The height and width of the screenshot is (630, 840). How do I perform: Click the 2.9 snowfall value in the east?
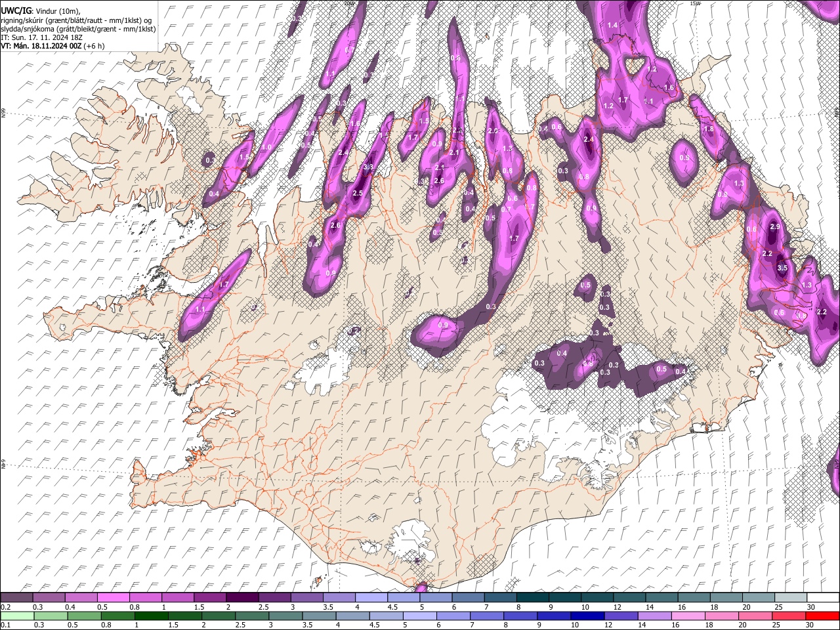774,226
